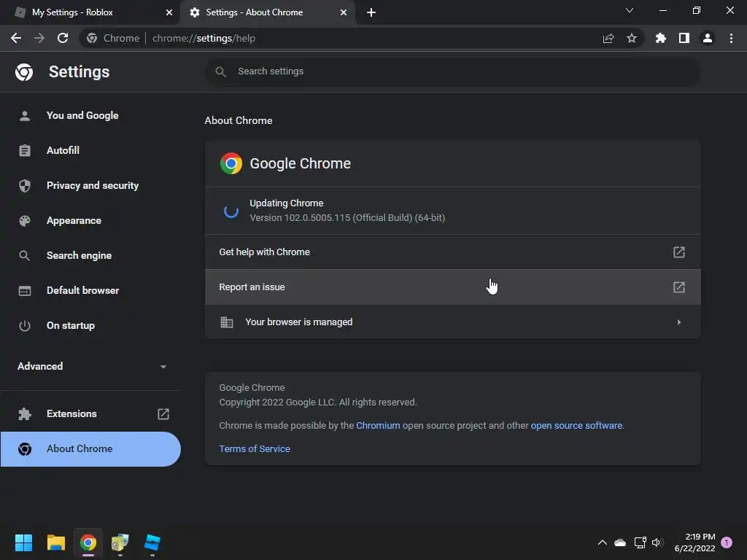Reload the current page

click(x=63, y=38)
